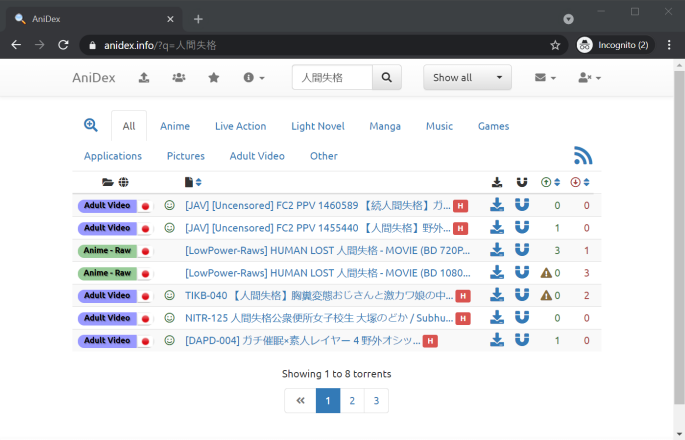Switch to the Anime tab
685x440 pixels.
[x=175, y=126]
